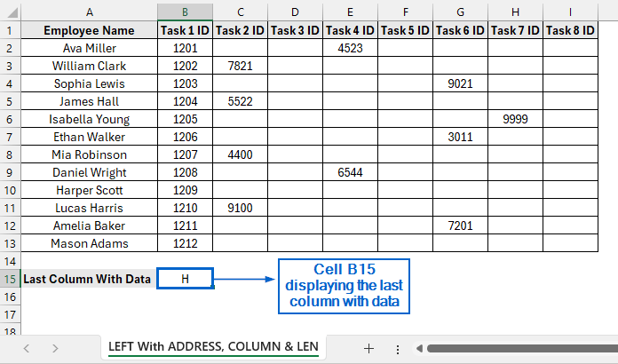Image resolution: width=618 pixels, height=364 pixels.
Task: Click the Task 3 ID header cell
Action: click(x=295, y=30)
